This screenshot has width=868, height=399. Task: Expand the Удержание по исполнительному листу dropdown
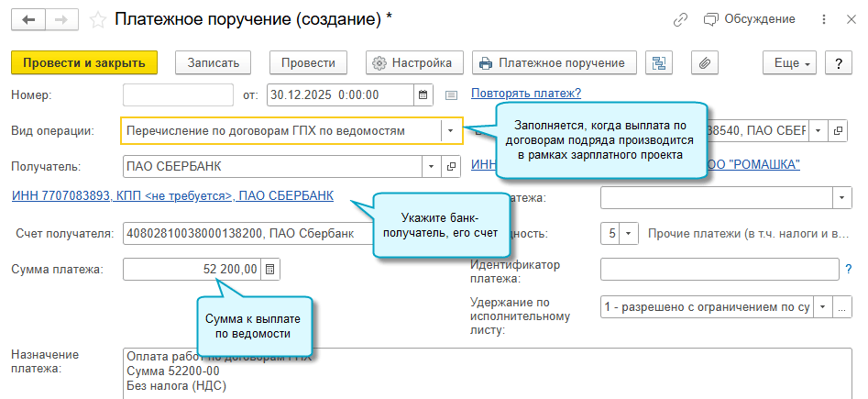point(822,307)
